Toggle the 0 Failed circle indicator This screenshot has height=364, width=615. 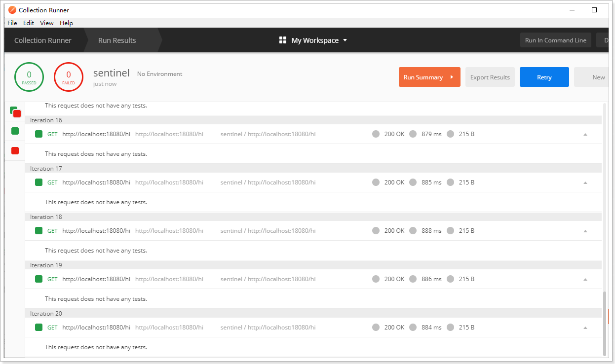click(69, 77)
